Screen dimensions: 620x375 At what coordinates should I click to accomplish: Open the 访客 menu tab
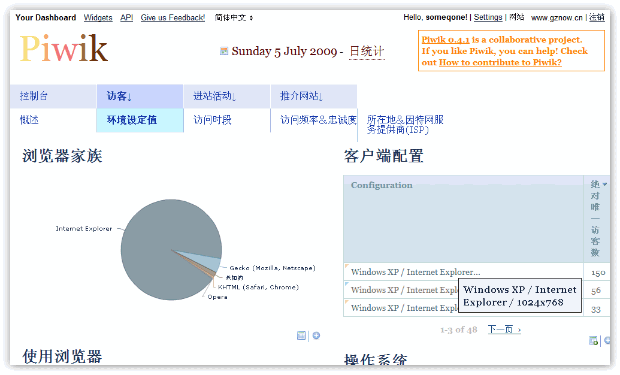point(140,96)
